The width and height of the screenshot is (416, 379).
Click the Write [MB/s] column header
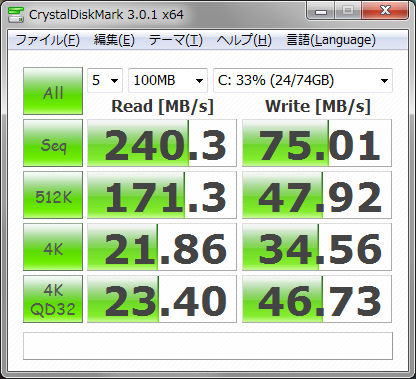pyautogui.click(x=318, y=107)
